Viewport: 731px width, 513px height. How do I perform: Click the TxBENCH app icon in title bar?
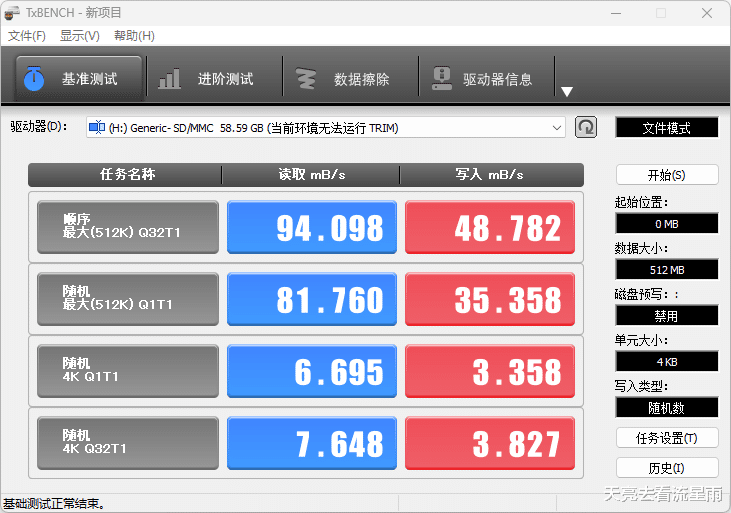click(x=12, y=13)
